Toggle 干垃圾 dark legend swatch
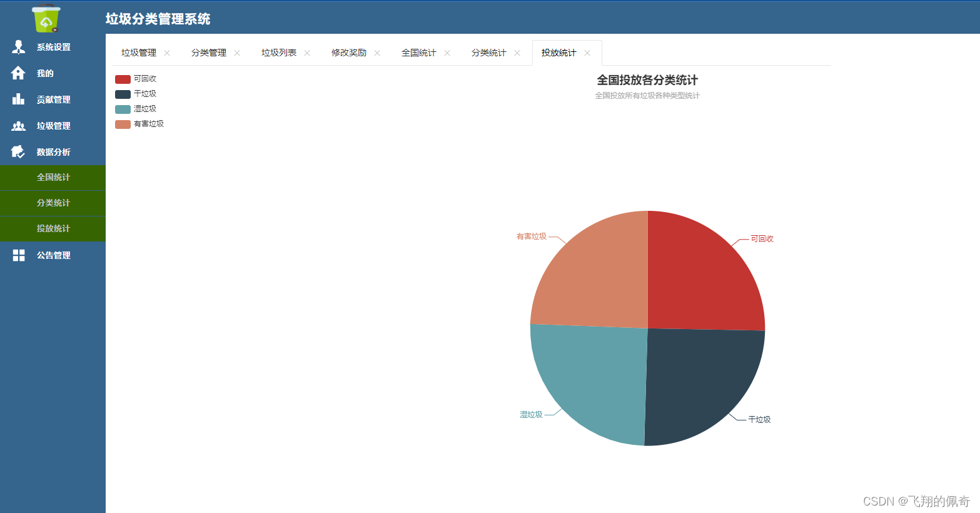The image size is (980, 513). coord(123,94)
